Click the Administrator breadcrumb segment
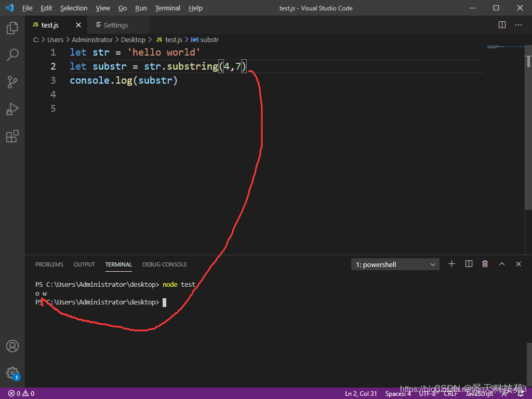 tap(92, 39)
